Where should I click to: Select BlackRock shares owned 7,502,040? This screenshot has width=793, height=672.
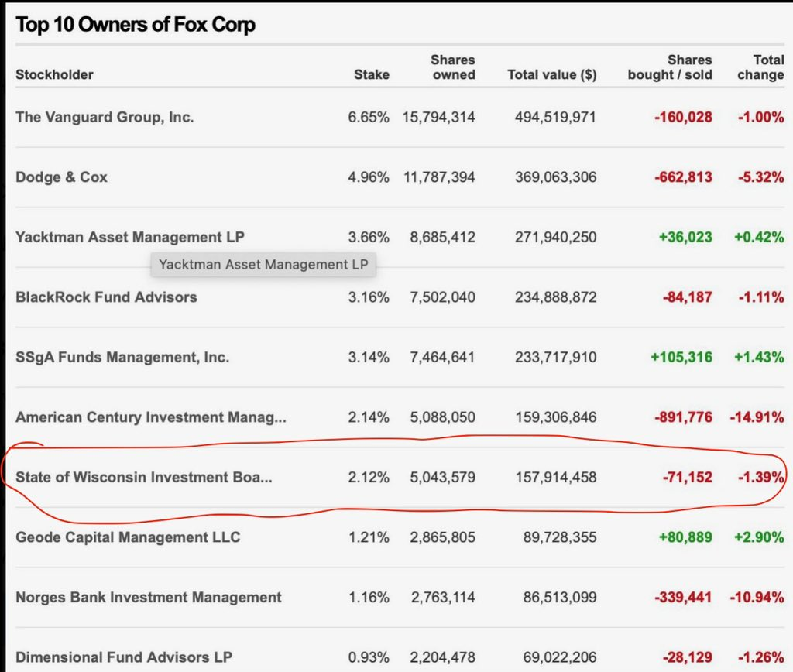pyautogui.click(x=442, y=297)
